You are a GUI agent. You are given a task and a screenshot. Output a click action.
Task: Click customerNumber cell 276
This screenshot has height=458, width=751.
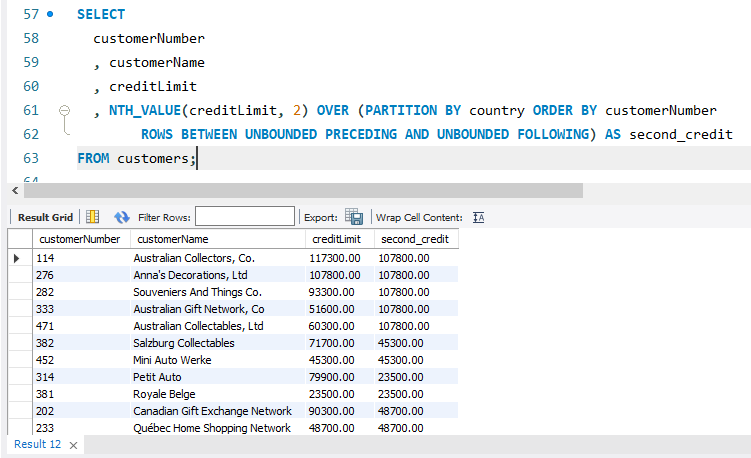[x=81, y=275]
